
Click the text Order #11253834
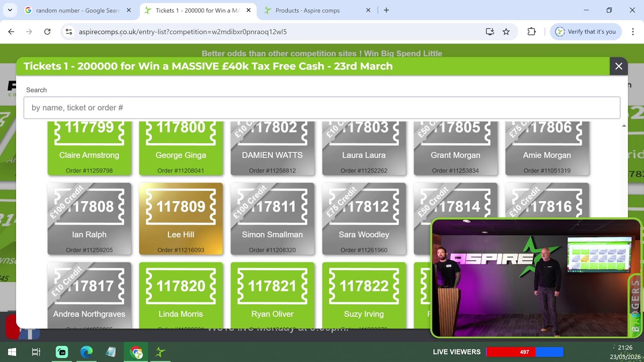click(455, 170)
